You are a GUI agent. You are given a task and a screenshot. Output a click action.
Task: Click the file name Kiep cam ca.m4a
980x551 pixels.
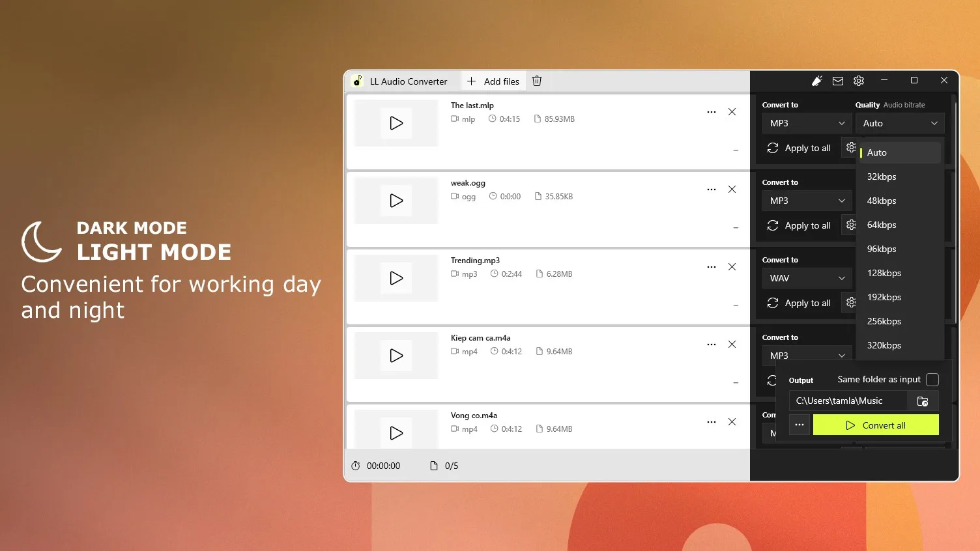click(x=480, y=338)
